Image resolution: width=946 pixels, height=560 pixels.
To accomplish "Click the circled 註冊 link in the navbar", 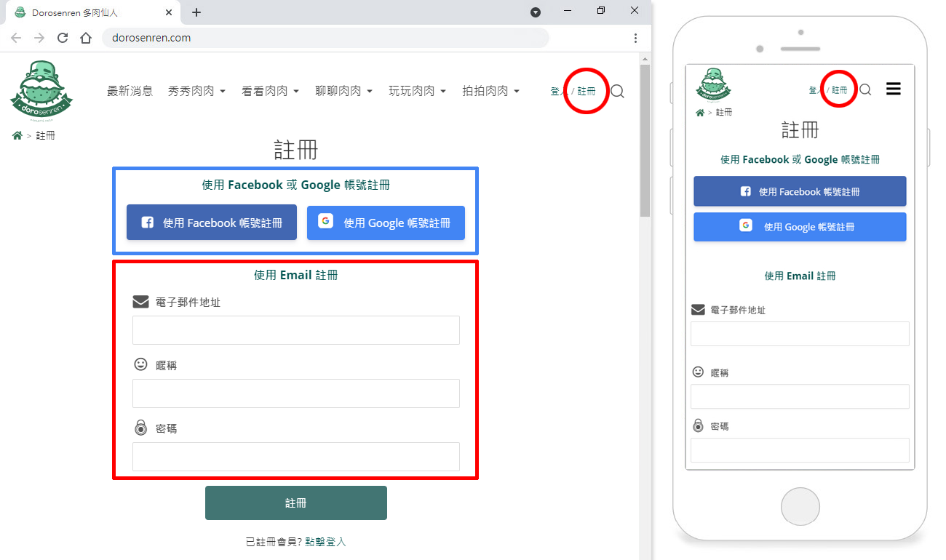I will (587, 91).
